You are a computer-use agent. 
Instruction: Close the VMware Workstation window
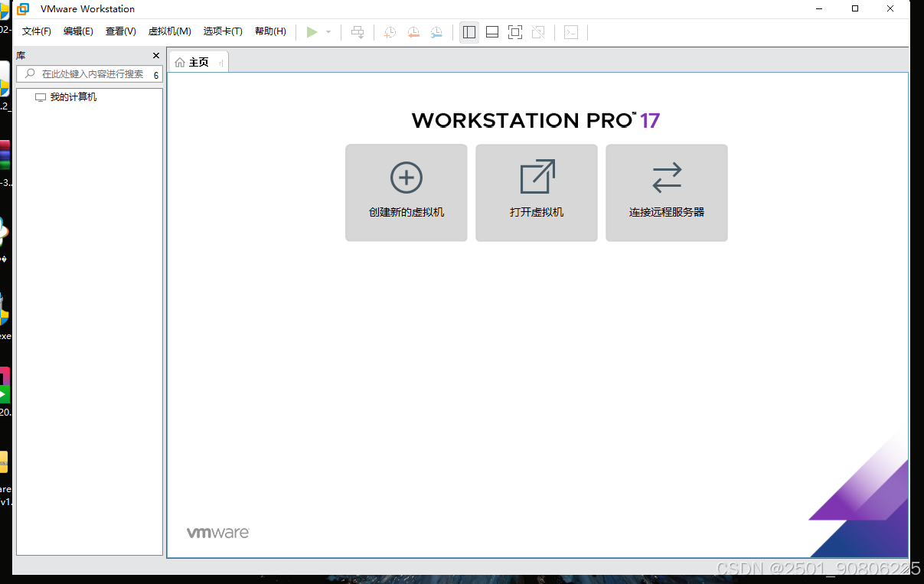click(x=890, y=9)
